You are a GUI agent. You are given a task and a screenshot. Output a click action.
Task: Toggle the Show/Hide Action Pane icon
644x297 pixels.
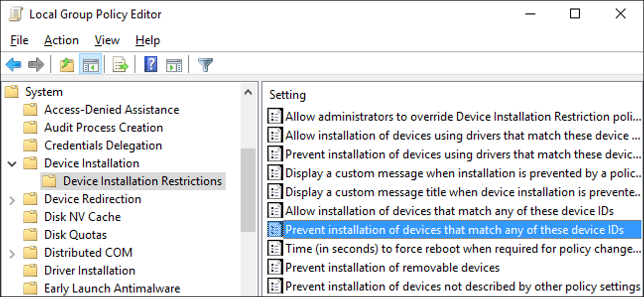[174, 66]
